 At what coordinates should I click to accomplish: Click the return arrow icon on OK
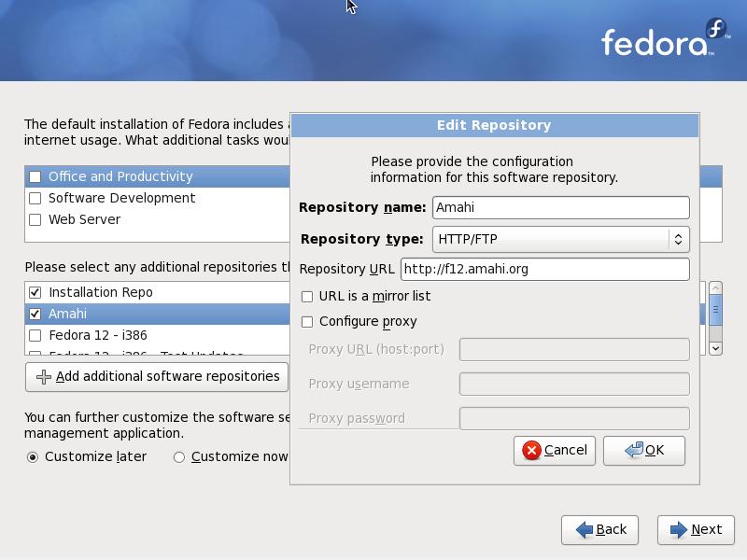coord(634,450)
